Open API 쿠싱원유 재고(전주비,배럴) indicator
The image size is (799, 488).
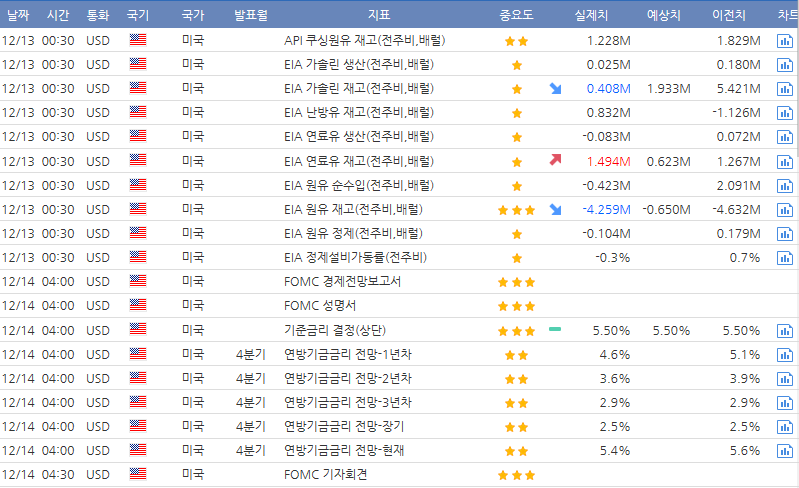tap(364, 40)
